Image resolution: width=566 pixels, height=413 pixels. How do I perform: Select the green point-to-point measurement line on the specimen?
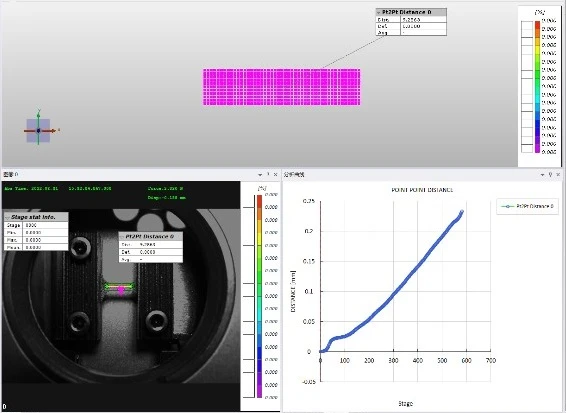point(119,287)
